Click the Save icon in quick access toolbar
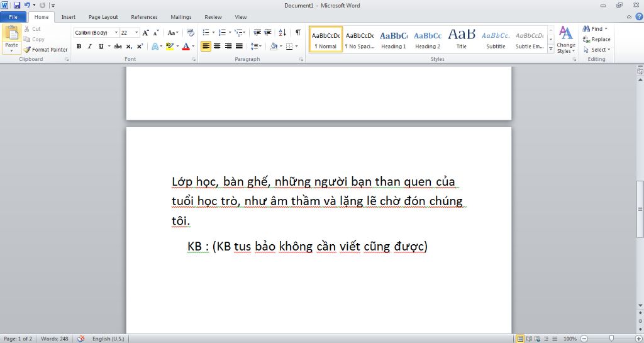This screenshot has height=343, width=644. point(17,5)
